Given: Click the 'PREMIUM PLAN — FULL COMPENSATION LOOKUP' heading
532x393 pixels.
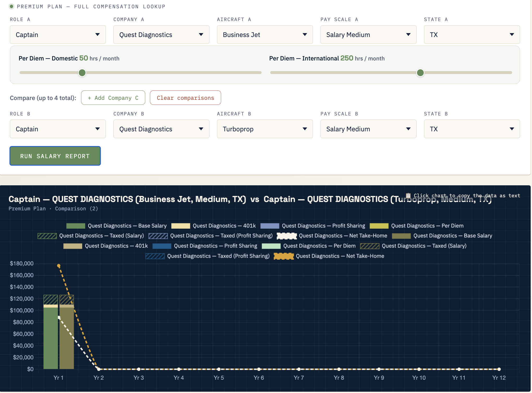Looking at the screenshot, I should coord(91,7).
